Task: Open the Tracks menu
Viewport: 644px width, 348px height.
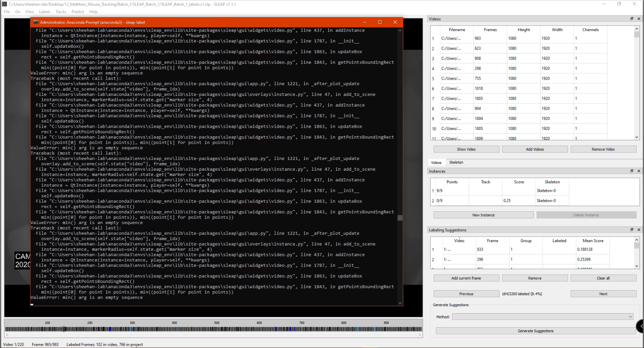Action: pyautogui.click(x=60, y=11)
